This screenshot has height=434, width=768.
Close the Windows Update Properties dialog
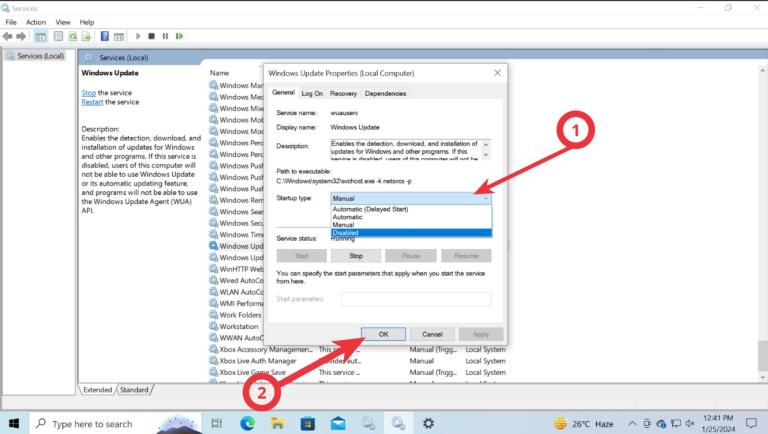pyautogui.click(x=497, y=73)
